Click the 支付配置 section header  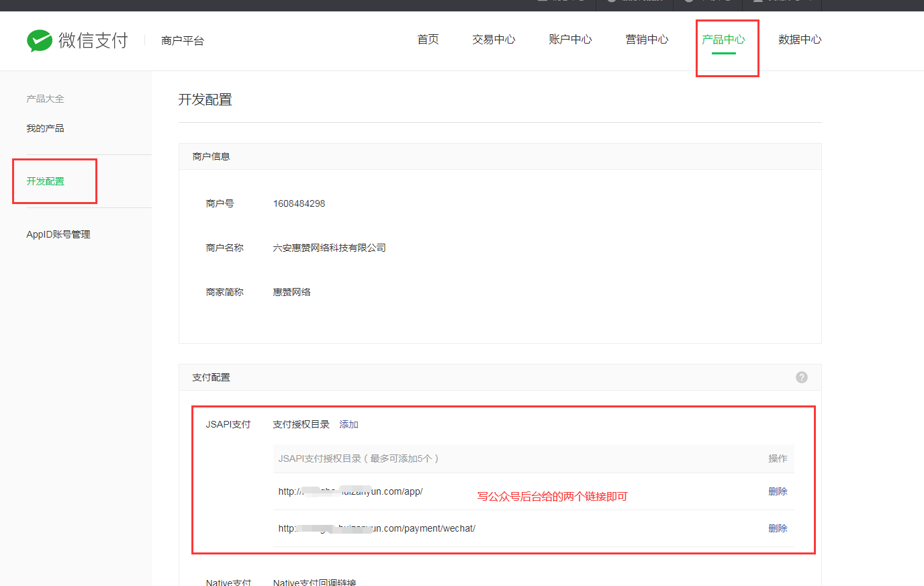(x=211, y=377)
